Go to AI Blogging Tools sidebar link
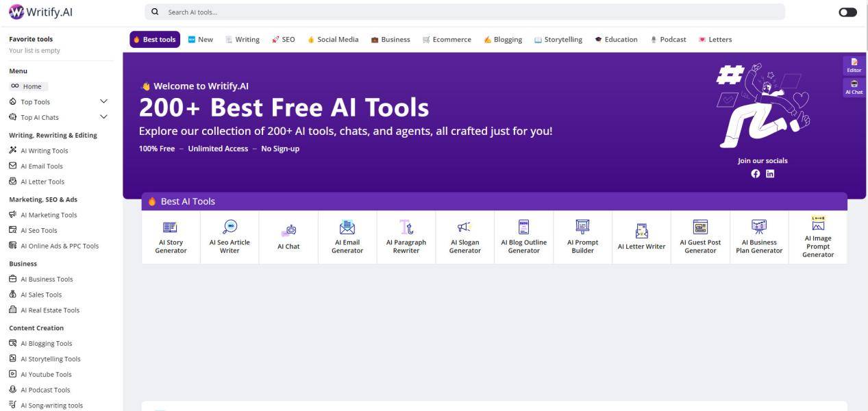The width and height of the screenshot is (868, 411). click(x=46, y=344)
